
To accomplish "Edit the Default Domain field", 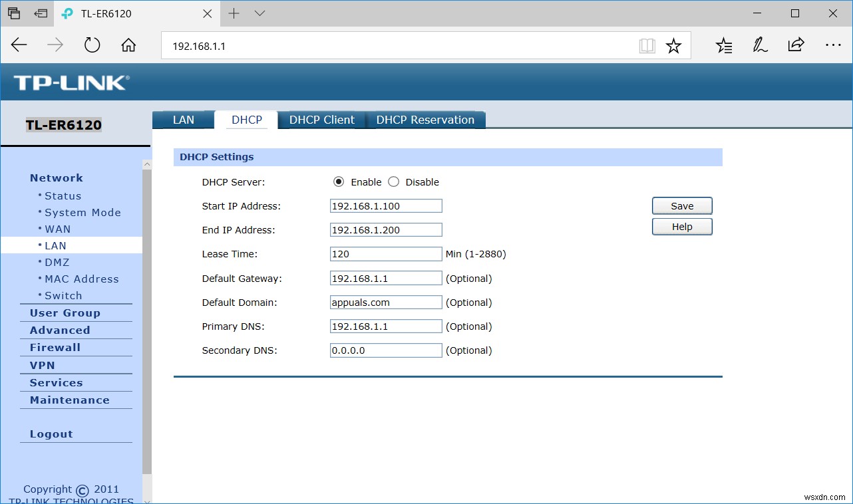I will (x=386, y=303).
